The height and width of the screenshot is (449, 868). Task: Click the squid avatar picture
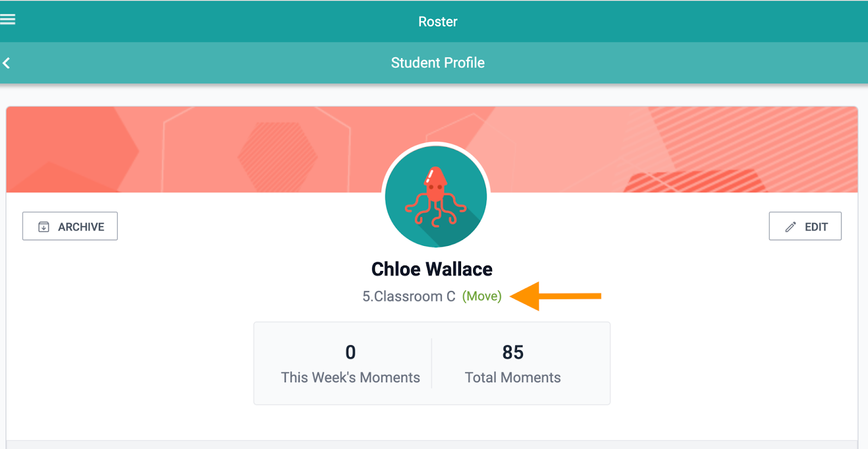[x=436, y=197]
